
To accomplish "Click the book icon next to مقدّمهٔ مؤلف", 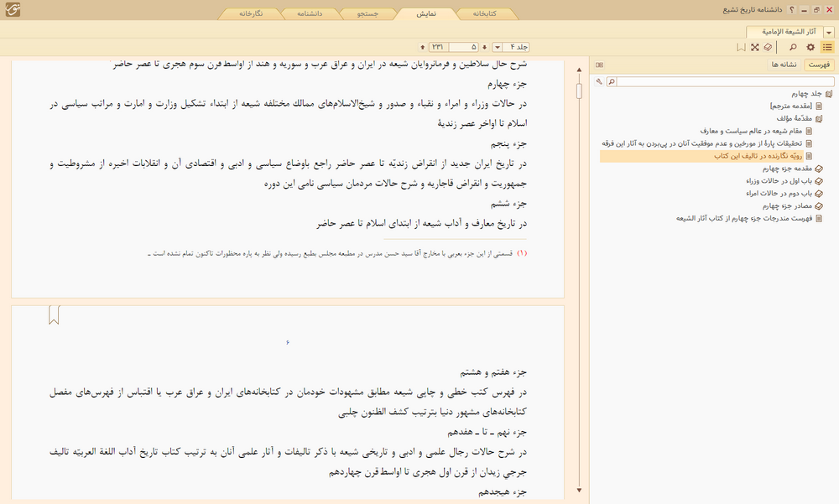I will 819,119.
